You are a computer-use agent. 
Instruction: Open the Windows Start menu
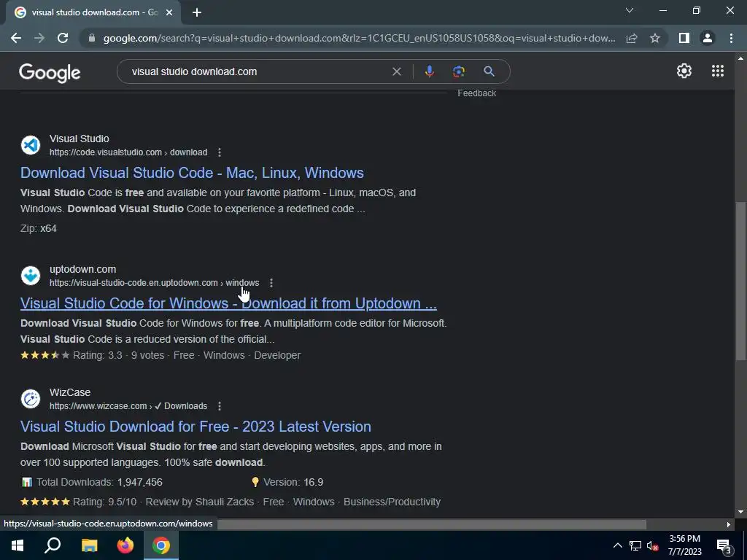click(x=18, y=545)
